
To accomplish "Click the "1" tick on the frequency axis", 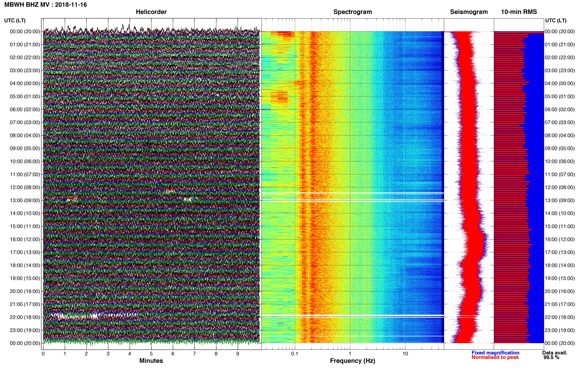I will point(350,354).
